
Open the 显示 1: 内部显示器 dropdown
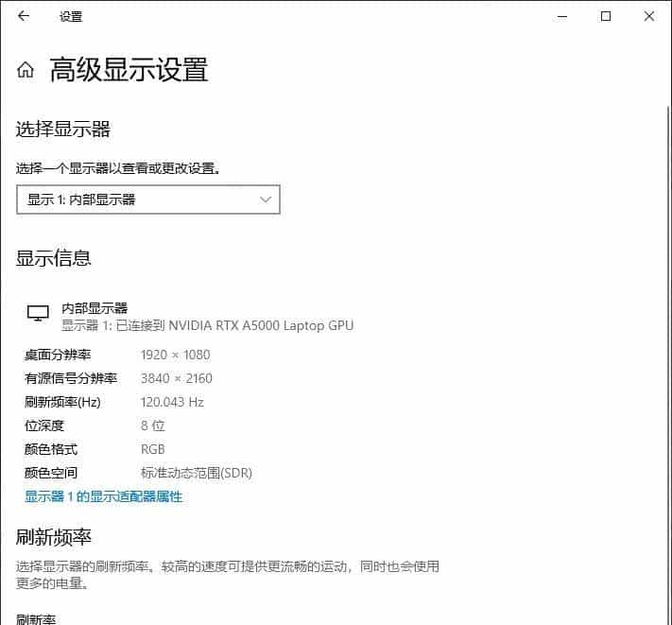pyautogui.click(x=148, y=200)
